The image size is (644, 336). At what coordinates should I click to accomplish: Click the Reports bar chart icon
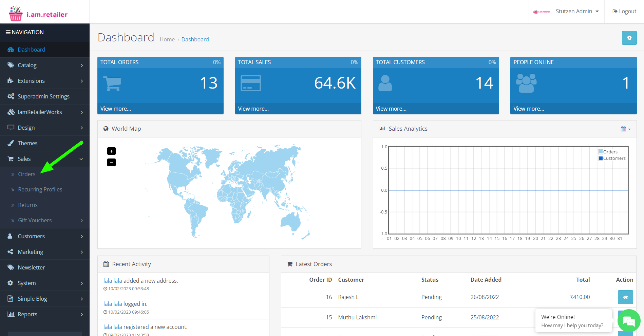click(x=11, y=314)
